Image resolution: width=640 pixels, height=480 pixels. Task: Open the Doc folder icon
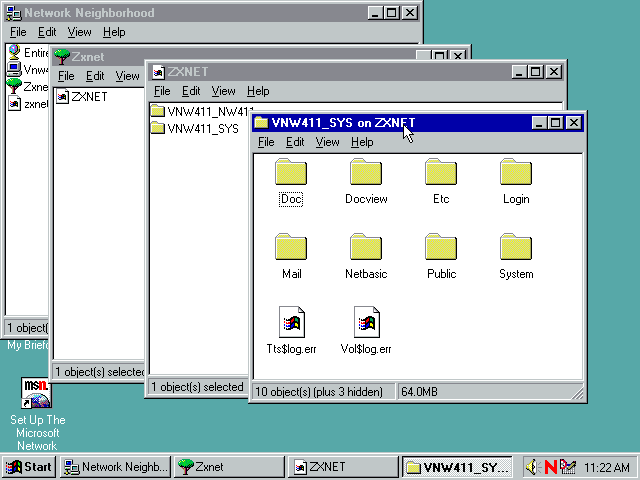point(291,172)
